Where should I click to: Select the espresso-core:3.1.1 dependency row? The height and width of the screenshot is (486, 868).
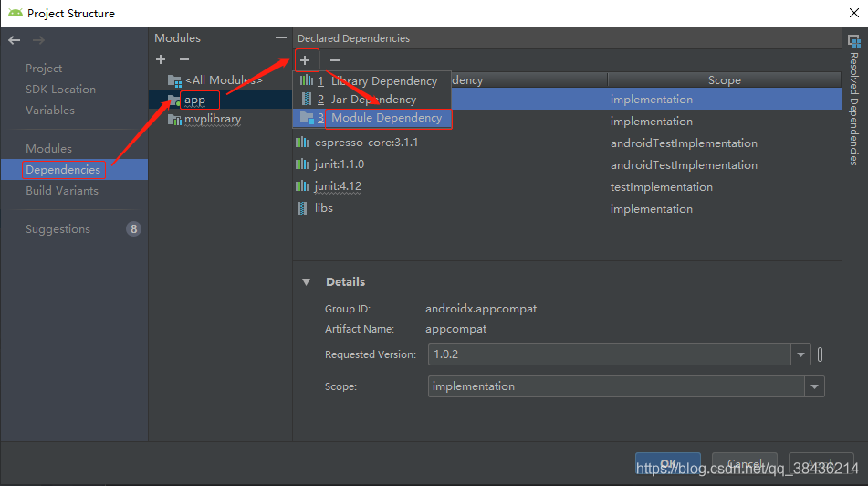[x=567, y=143]
